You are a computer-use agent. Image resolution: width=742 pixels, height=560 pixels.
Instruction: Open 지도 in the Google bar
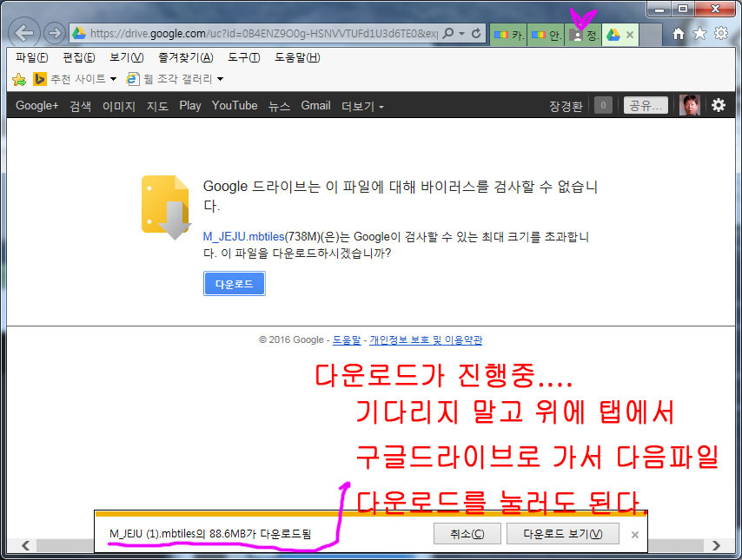click(x=157, y=105)
